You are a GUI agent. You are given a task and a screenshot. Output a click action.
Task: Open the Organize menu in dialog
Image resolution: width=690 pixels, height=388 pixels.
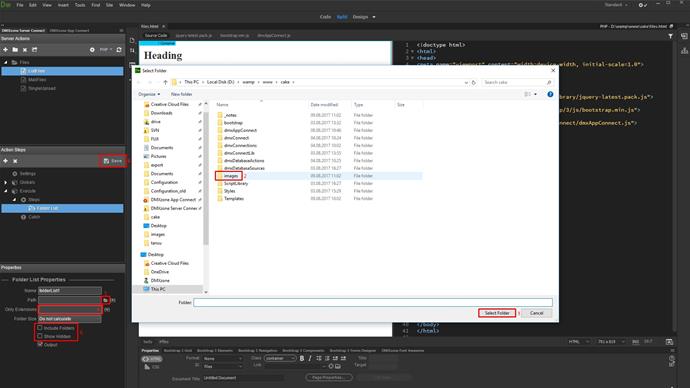pos(149,94)
